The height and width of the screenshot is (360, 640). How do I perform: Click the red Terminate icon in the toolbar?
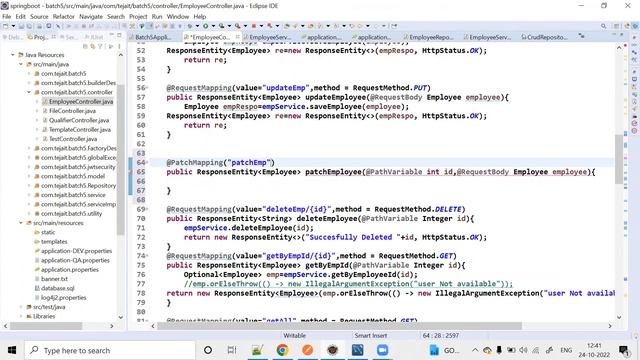pyautogui.click(x=253, y=26)
